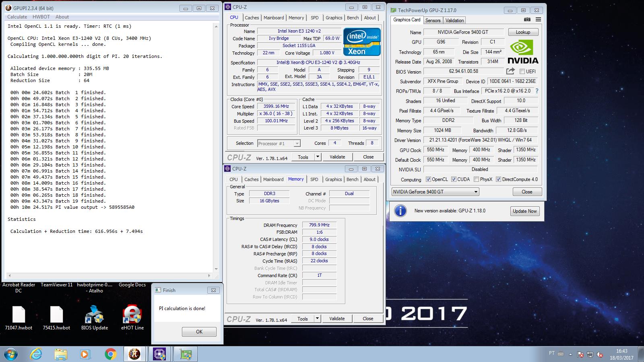Click Validate button in top CPU-Z
Image resolution: width=644 pixels, height=362 pixels.
(337, 157)
